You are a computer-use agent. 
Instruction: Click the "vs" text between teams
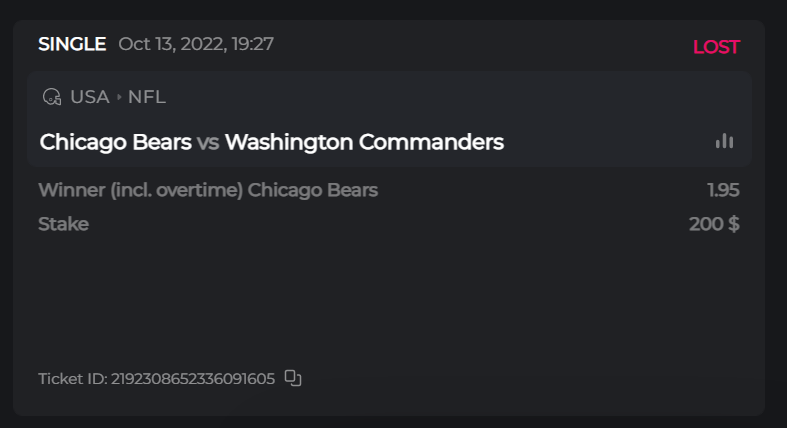click(208, 142)
